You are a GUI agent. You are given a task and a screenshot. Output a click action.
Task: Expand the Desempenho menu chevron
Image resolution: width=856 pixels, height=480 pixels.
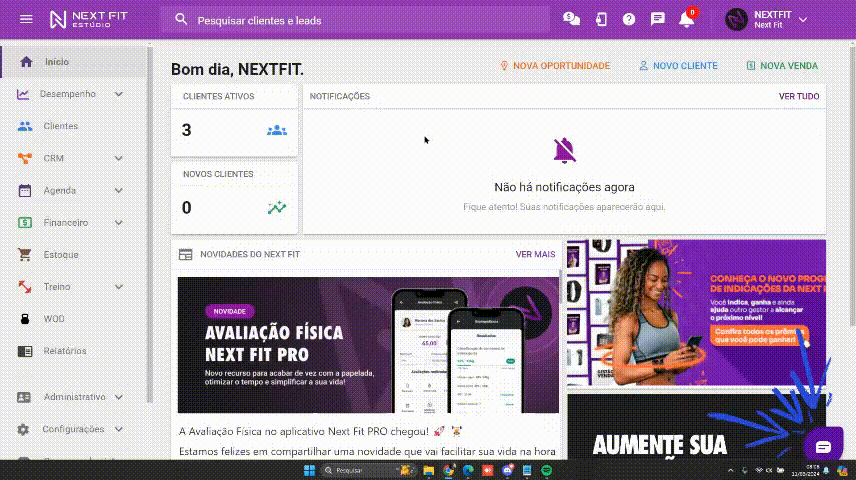click(x=118, y=94)
